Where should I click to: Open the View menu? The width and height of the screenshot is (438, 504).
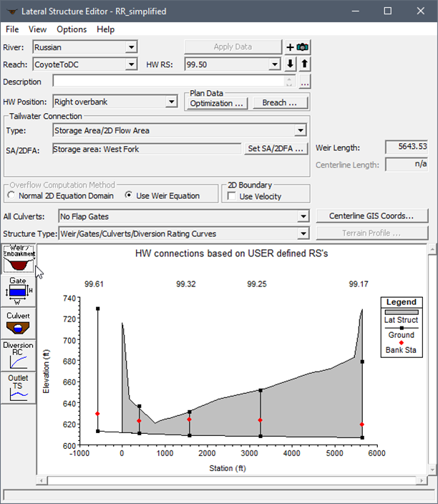pos(38,29)
